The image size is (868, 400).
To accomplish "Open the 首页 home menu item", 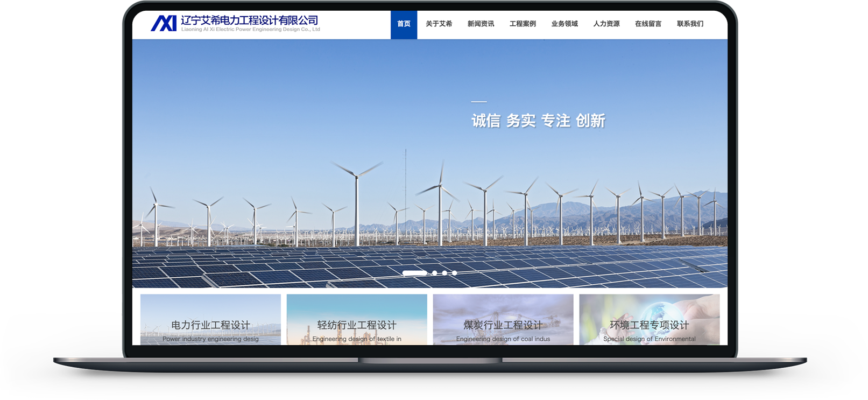I will 404,24.
